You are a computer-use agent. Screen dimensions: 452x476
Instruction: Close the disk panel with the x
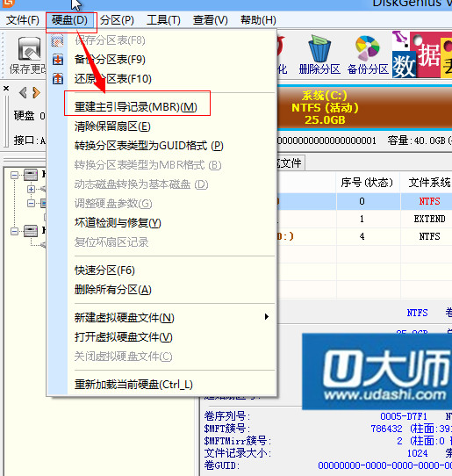(6, 89)
